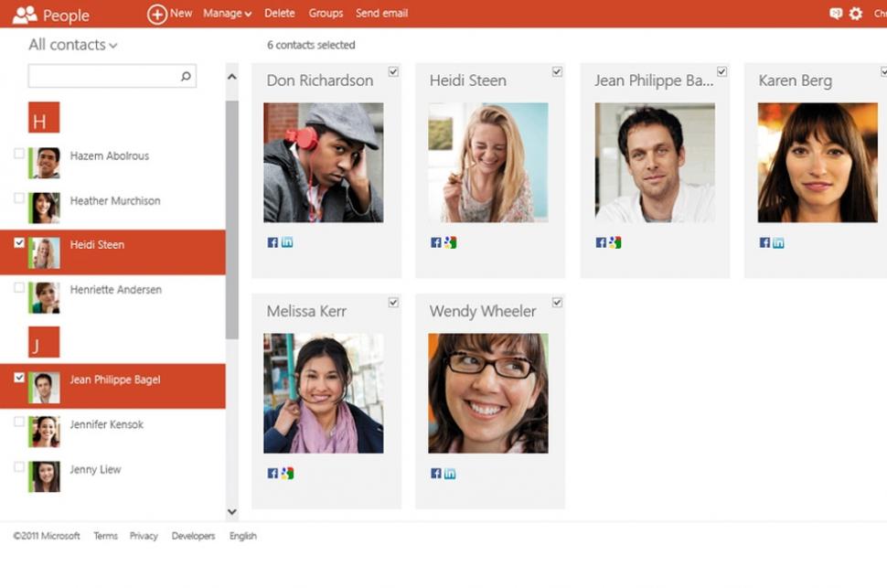The image size is (887, 588).
Task: Click the search magnifier icon
Action: (x=186, y=77)
